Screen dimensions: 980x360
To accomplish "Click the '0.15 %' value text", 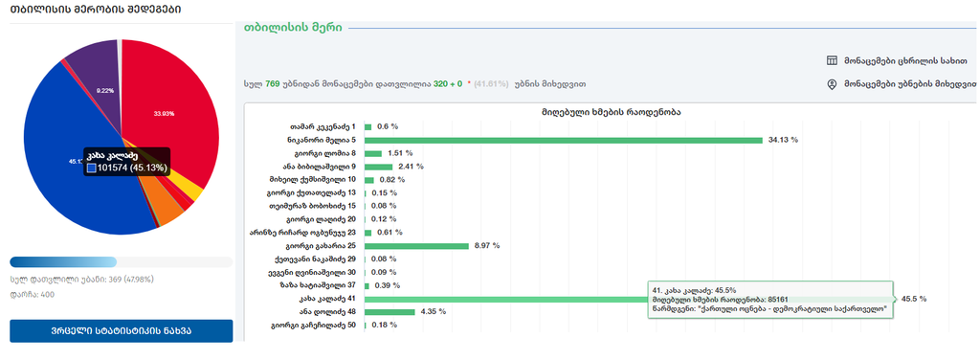I will coord(384,192).
